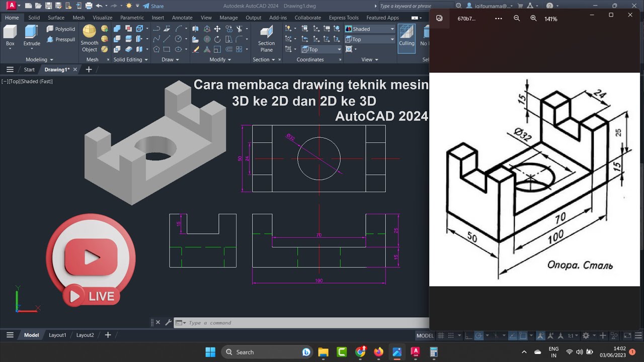Add a new drawing tab with plus

(x=89, y=69)
